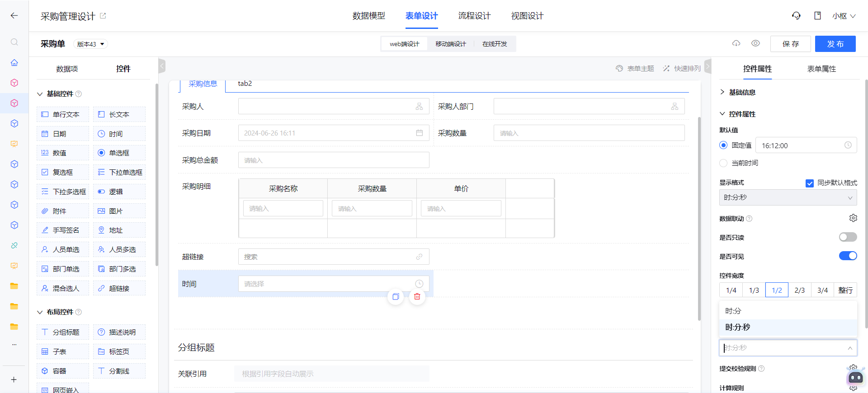Click the 保存 button
This screenshot has width=868, height=393.
pyautogui.click(x=791, y=44)
